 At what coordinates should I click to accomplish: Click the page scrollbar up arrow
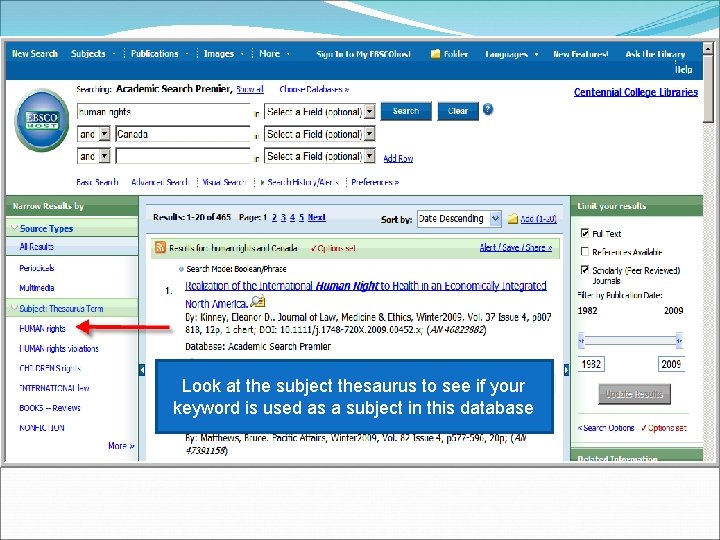pyautogui.click(x=709, y=48)
